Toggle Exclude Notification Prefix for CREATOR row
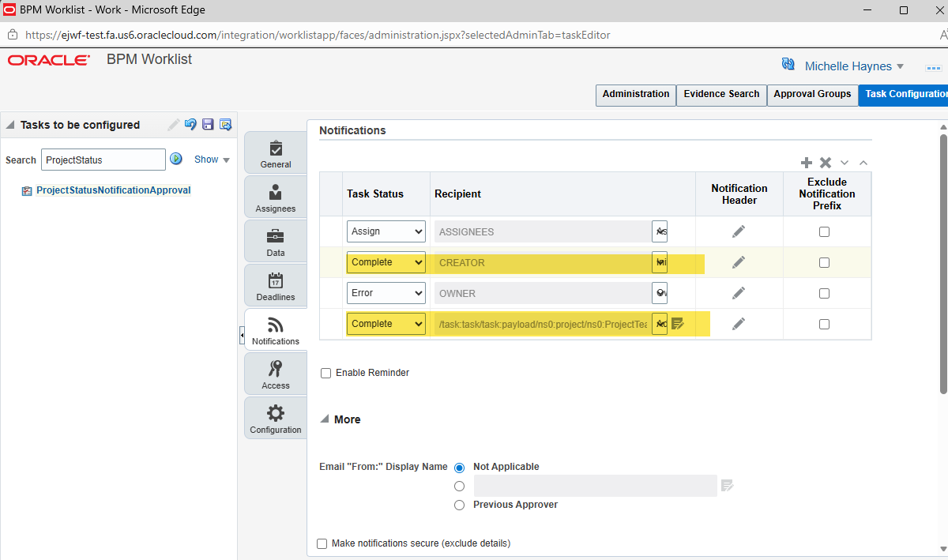948x560 pixels. coord(824,262)
